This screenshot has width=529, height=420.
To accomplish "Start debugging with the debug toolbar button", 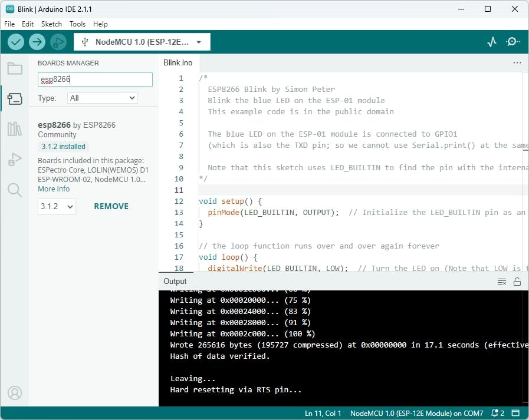I will coord(58,42).
